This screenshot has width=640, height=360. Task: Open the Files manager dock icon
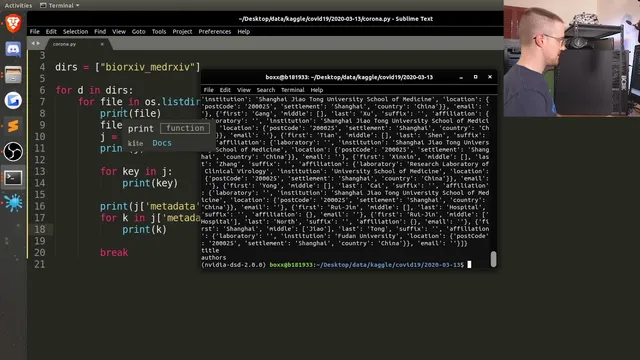click(x=13, y=75)
